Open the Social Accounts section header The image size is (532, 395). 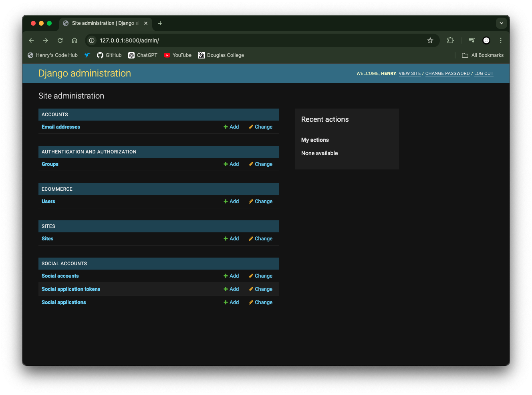point(64,264)
